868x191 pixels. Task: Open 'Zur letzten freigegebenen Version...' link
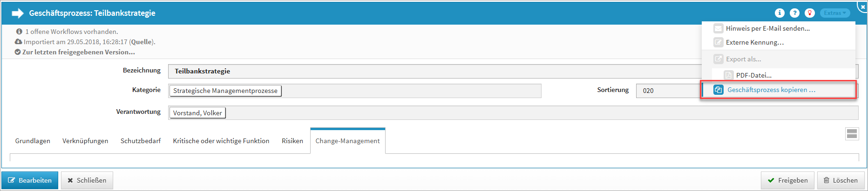coord(78,52)
